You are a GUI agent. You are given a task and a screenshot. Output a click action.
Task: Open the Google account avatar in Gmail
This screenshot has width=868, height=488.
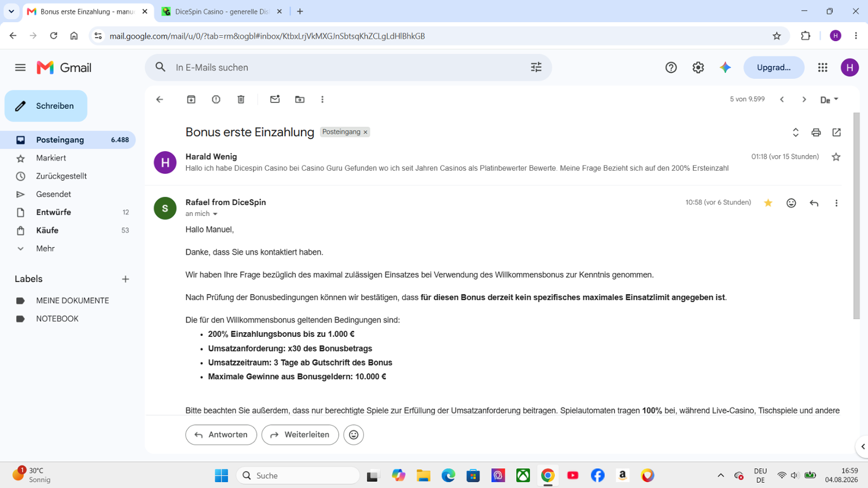(849, 68)
